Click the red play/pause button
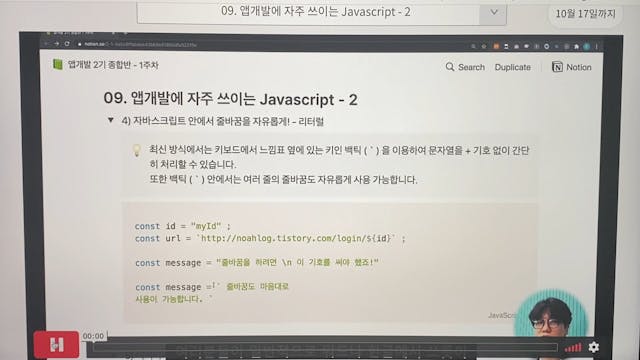The height and width of the screenshot is (360, 640). click(56, 344)
